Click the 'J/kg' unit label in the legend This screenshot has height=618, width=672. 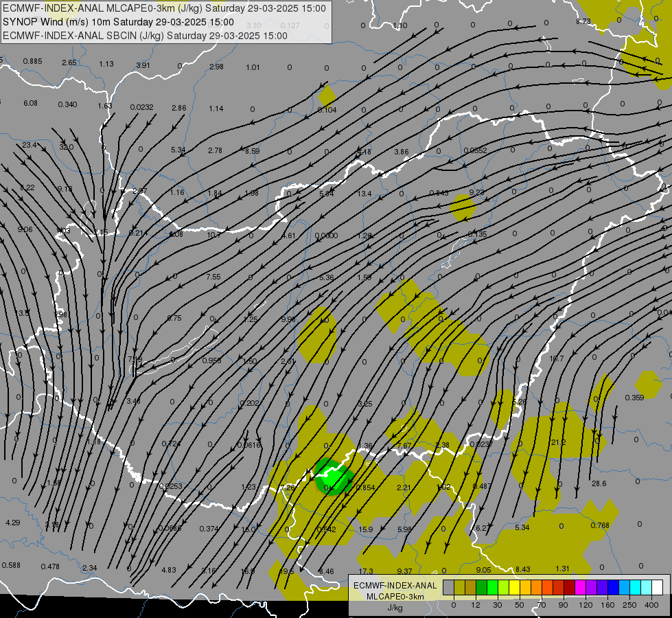coord(395,607)
